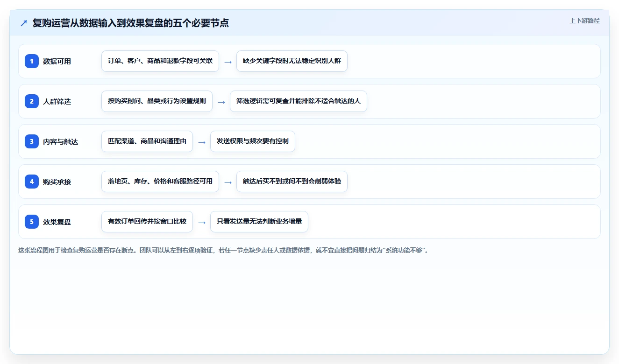Select the 效果复盘 step label
This screenshot has height=364, width=619.
[x=57, y=222]
